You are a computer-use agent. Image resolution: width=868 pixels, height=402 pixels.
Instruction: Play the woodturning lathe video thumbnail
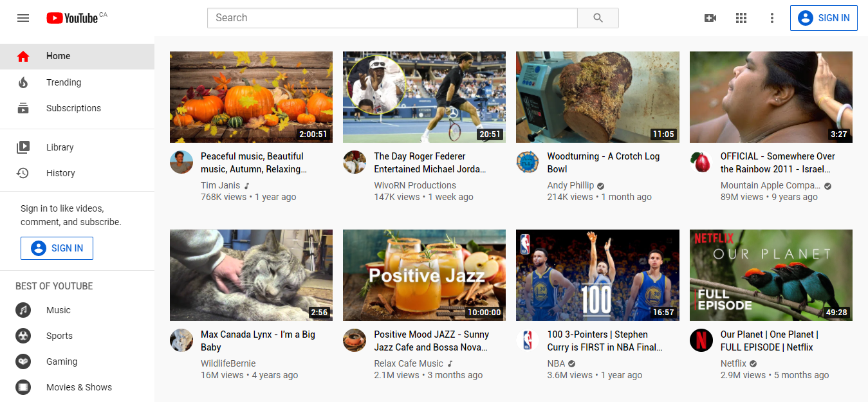point(598,97)
